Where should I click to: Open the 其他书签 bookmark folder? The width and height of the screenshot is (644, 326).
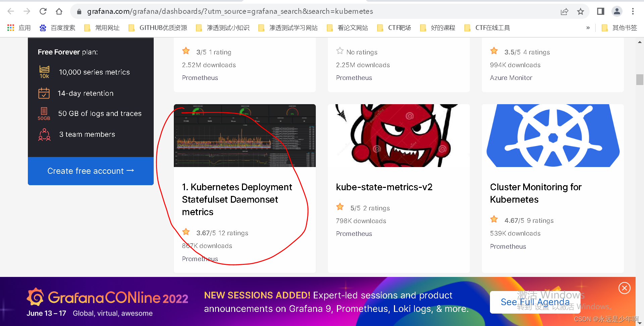620,28
